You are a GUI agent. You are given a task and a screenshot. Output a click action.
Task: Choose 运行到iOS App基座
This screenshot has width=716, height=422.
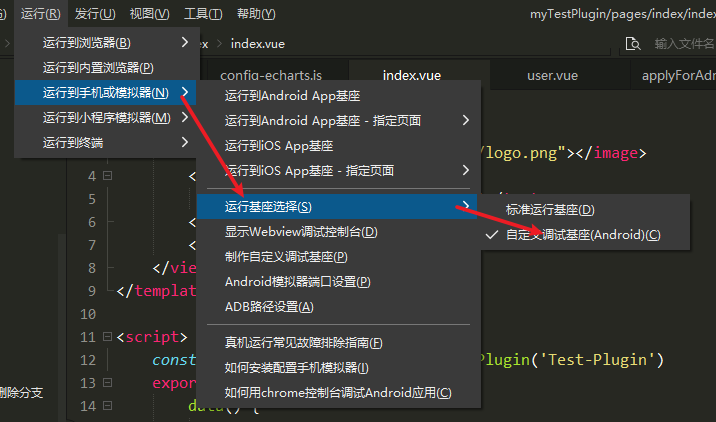click(x=338, y=146)
